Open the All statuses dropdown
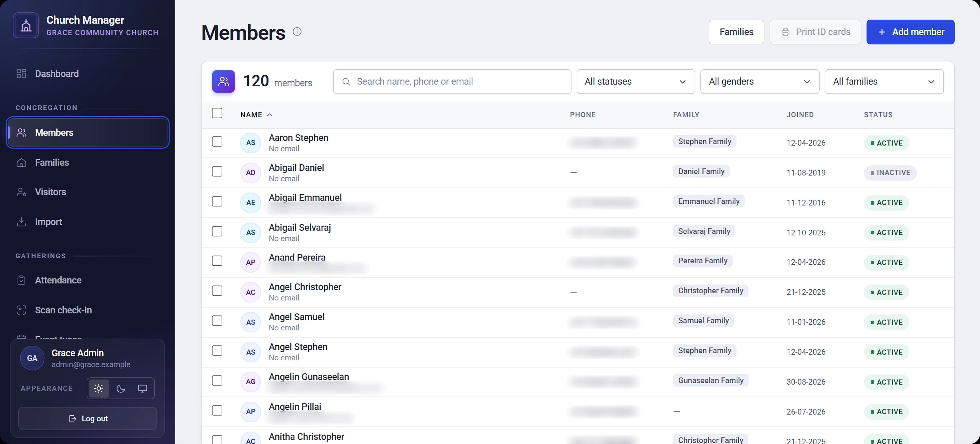 click(636, 82)
